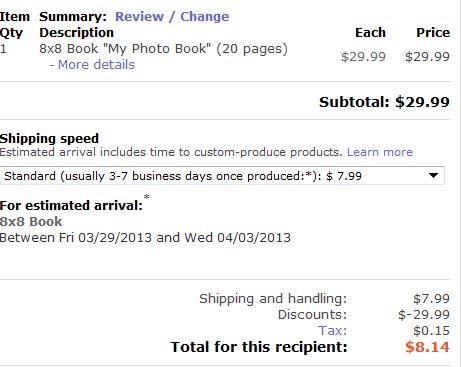Click the Tax amount $0.15

pos(431,331)
